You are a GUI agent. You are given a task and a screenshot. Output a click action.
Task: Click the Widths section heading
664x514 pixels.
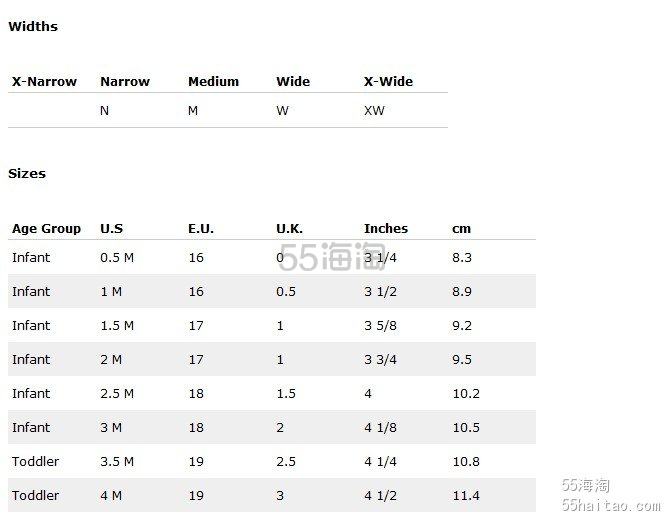pos(33,26)
